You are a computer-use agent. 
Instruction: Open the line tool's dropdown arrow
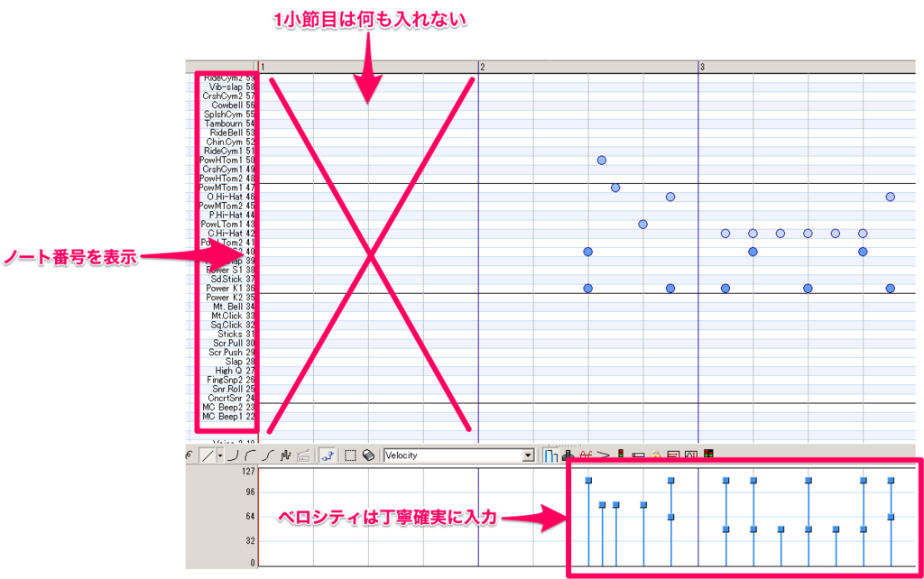tap(220, 455)
